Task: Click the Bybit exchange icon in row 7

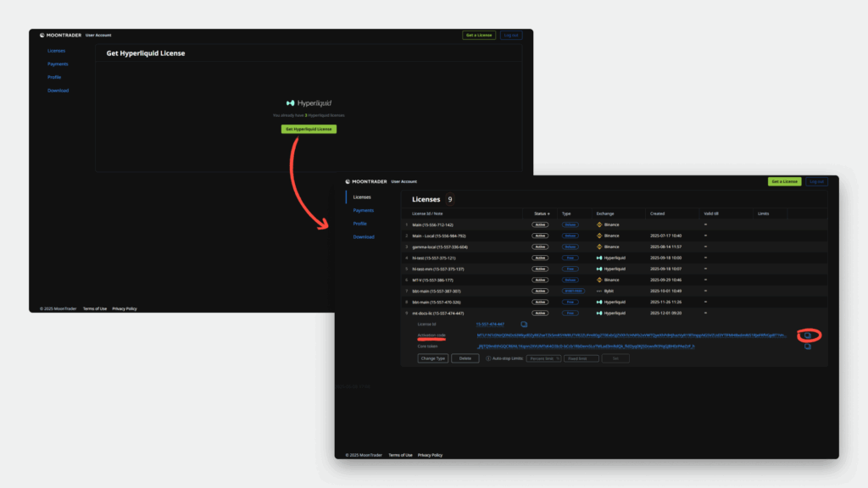Action: click(x=599, y=291)
